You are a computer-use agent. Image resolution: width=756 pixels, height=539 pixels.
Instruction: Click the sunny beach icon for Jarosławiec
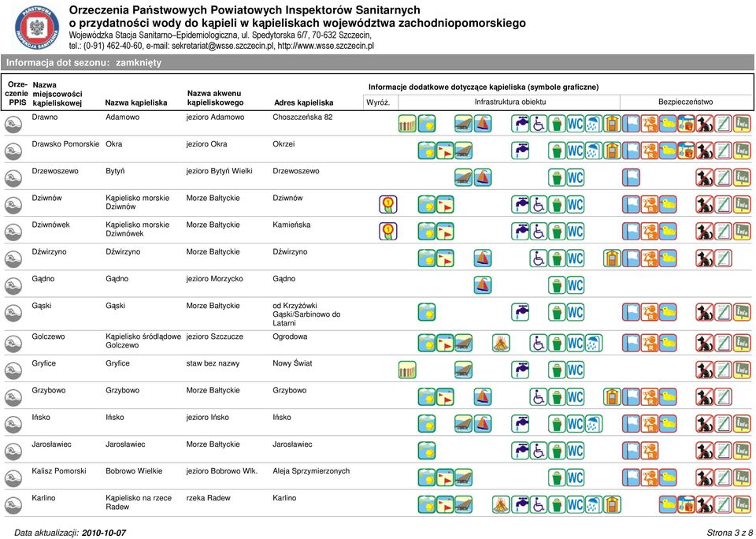pyautogui.click(x=427, y=451)
